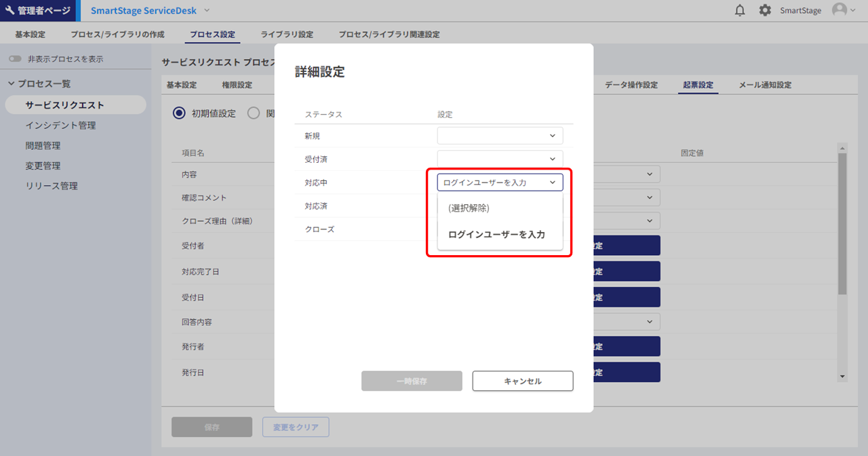
Task: Click the wrench admin page icon
Action: (9, 11)
